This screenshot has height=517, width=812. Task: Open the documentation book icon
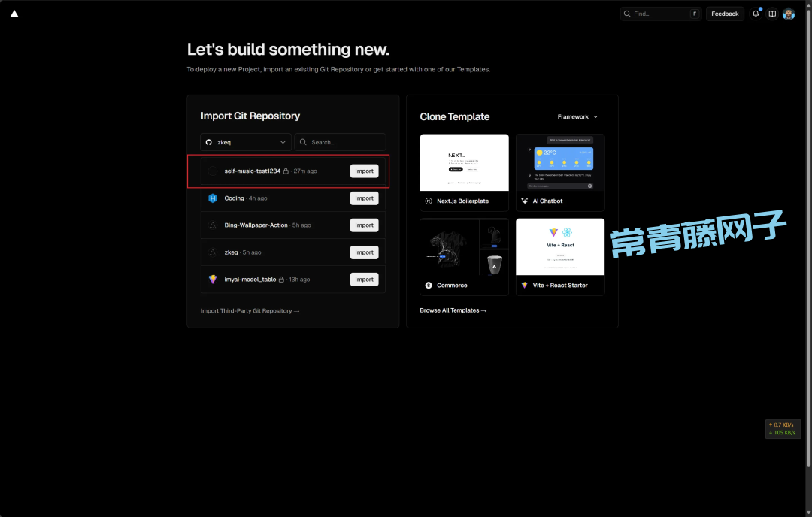[x=771, y=14]
